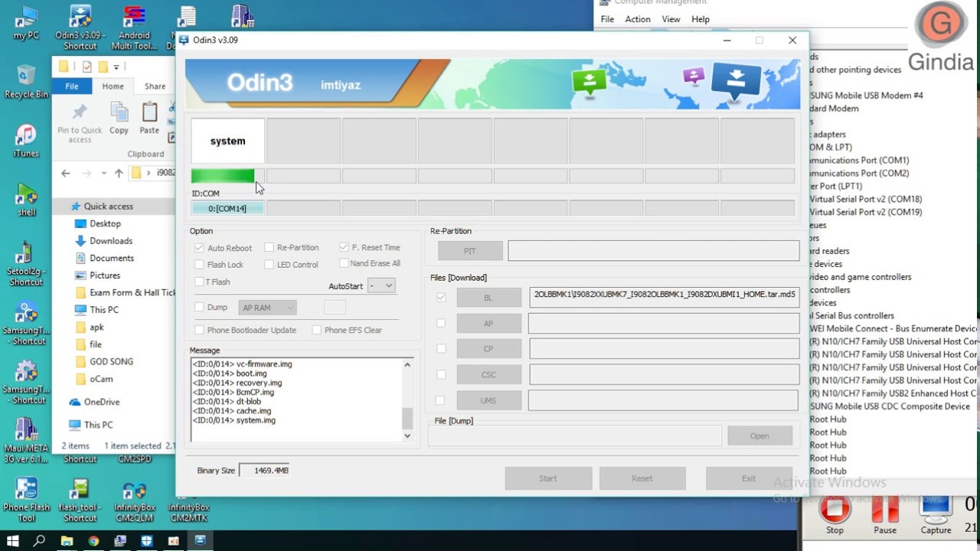Open the shell desktop shortcut
The width and height of the screenshot is (980, 551).
coord(26,200)
